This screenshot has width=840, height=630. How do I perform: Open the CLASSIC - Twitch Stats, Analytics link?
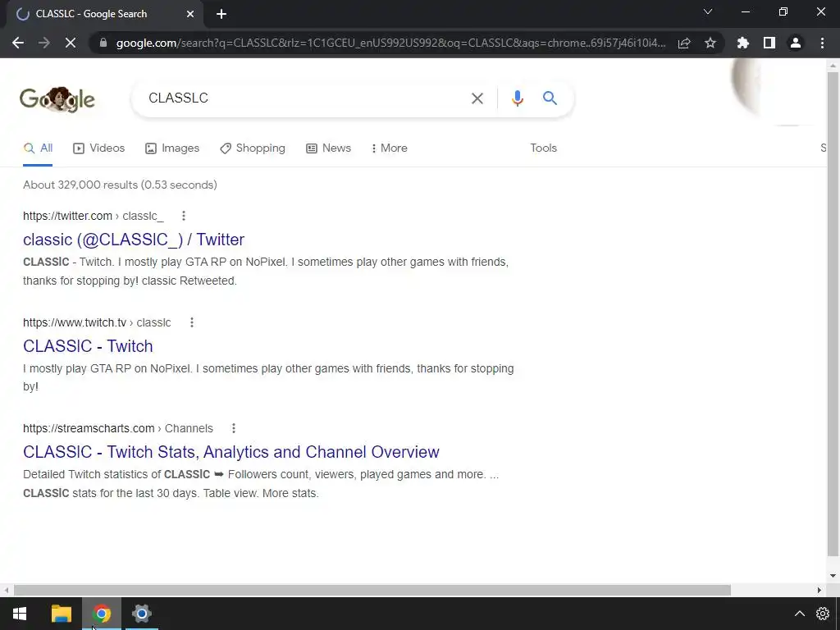231,452
